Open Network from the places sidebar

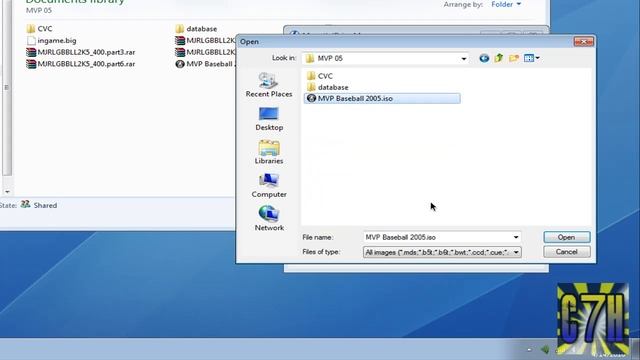tap(269, 219)
